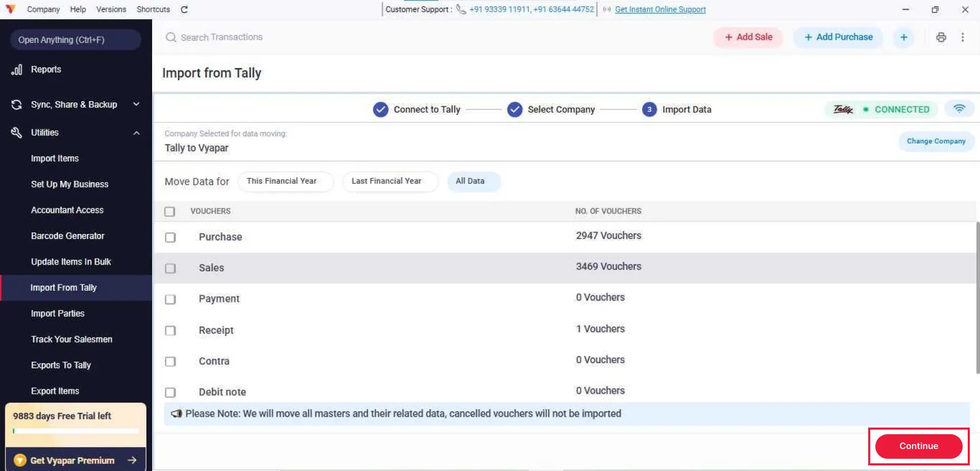Tick the Purchase vouchers checkbox

point(170,238)
